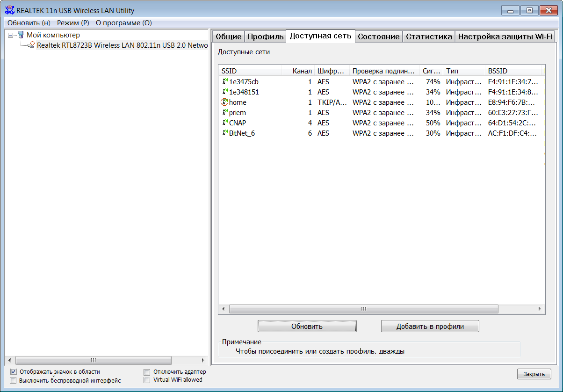Enable 'Выключить беспроводной интерфейс' checkbox
This screenshot has height=392, width=563.
click(x=14, y=380)
